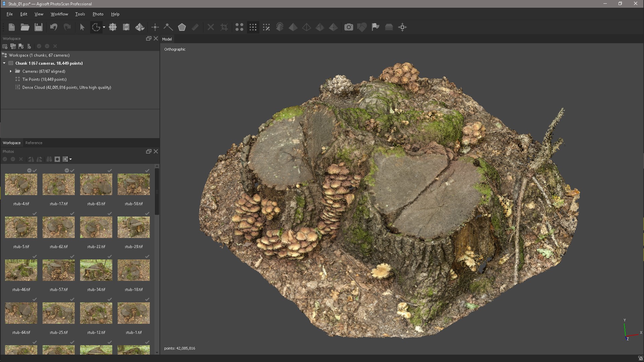Screen dimensions: 644x362
Task: Select the stub-58.tif photo thumbnail
Action: point(133,184)
